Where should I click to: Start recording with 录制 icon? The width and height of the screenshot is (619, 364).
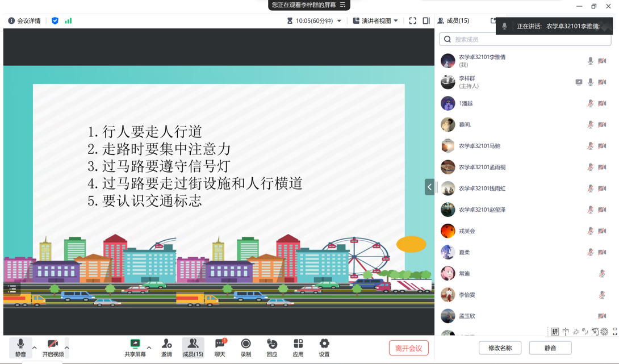246,348
